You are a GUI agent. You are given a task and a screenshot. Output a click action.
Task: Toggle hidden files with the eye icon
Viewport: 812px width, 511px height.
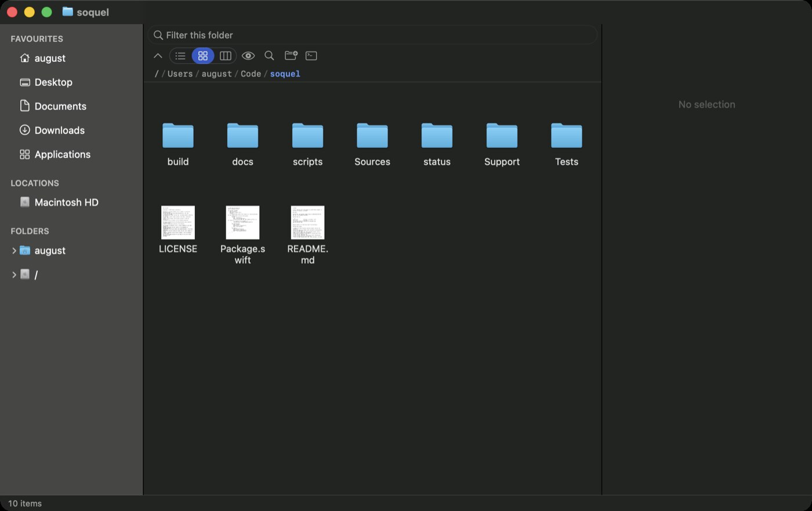pos(248,56)
